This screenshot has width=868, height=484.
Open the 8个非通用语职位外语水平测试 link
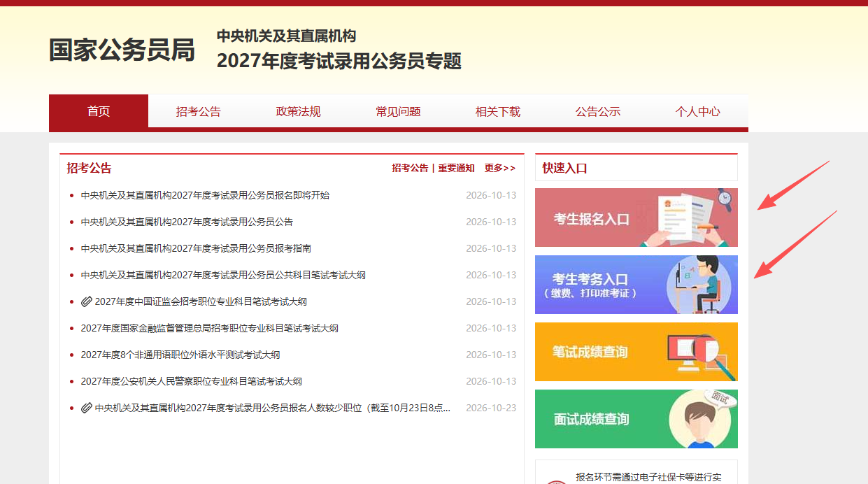tap(180, 355)
